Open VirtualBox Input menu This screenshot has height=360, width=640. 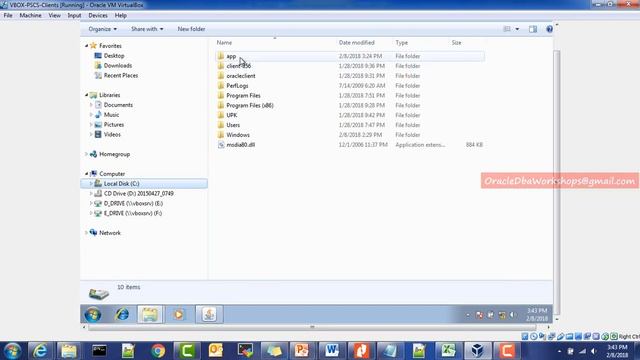[74, 16]
